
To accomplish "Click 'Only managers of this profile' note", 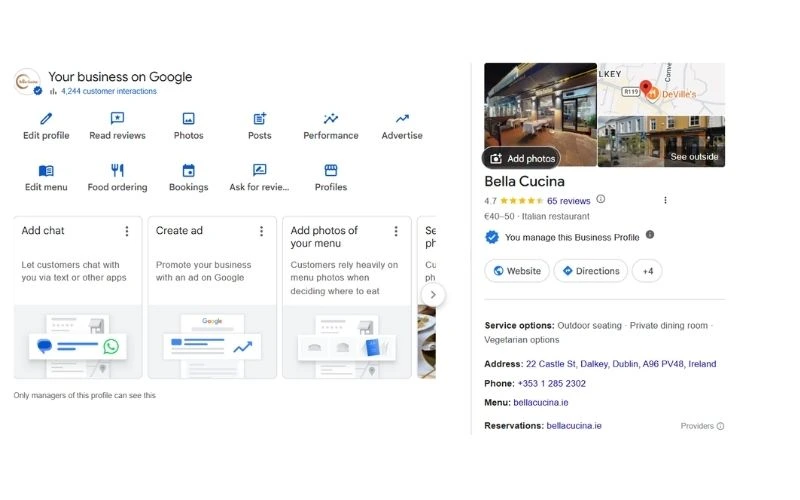I will pyautogui.click(x=85, y=395).
